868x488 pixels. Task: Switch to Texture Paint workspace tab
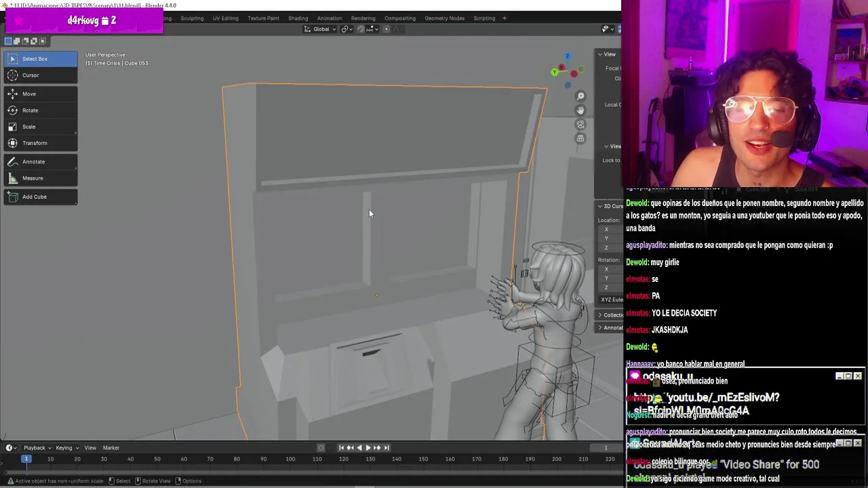point(263,18)
